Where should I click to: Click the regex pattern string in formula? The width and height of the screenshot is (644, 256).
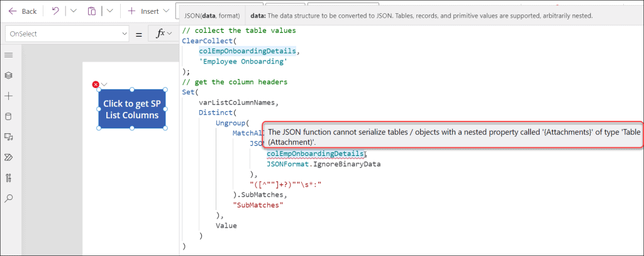285,185
